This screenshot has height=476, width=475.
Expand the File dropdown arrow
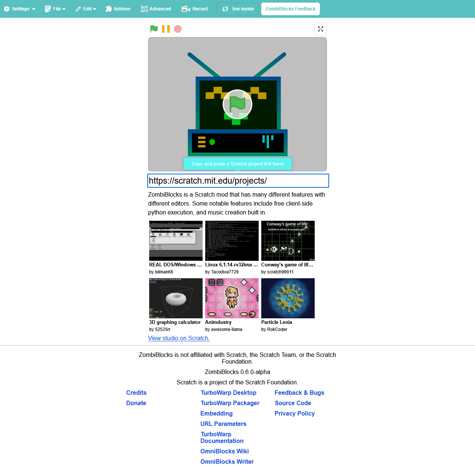click(x=64, y=9)
